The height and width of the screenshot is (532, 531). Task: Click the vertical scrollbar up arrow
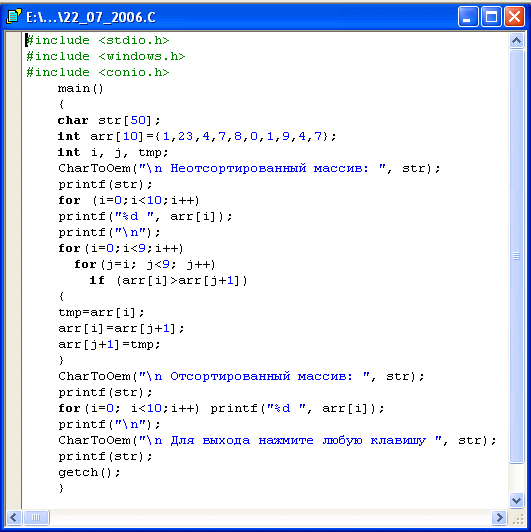(516, 41)
